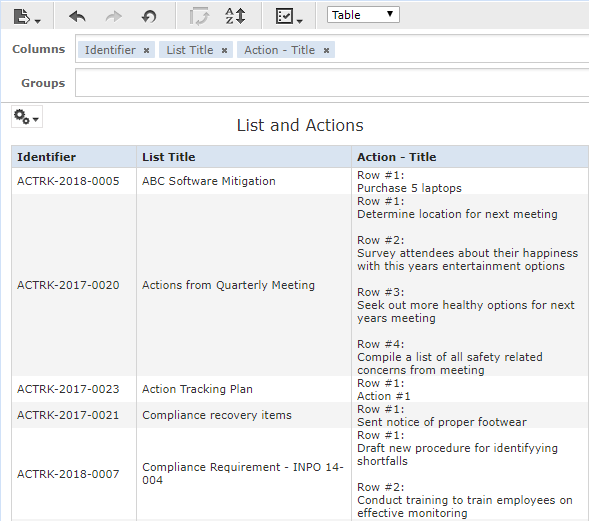Click the reset circular arrow icon
Screen dimensions: 589x521
[x=149, y=17]
